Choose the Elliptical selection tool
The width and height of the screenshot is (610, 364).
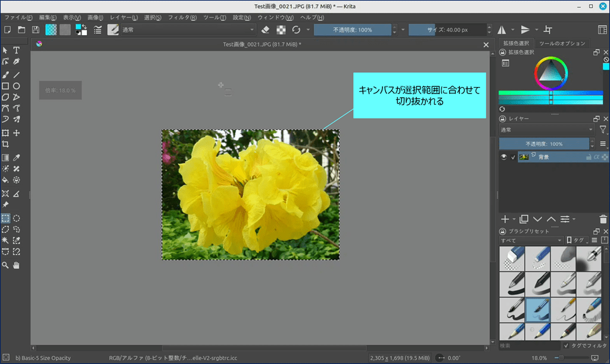[x=17, y=218]
